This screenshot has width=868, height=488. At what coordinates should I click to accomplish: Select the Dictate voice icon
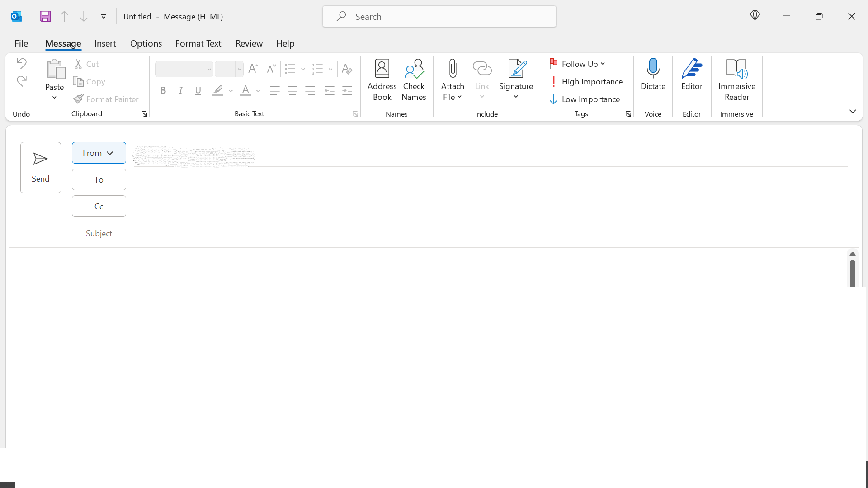coord(653,79)
